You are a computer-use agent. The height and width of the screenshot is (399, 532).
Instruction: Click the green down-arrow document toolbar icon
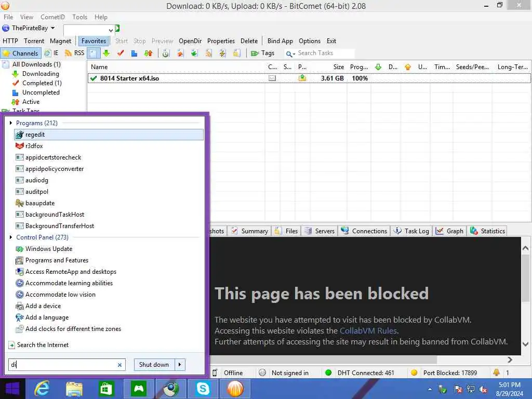[x=194, y=54]
